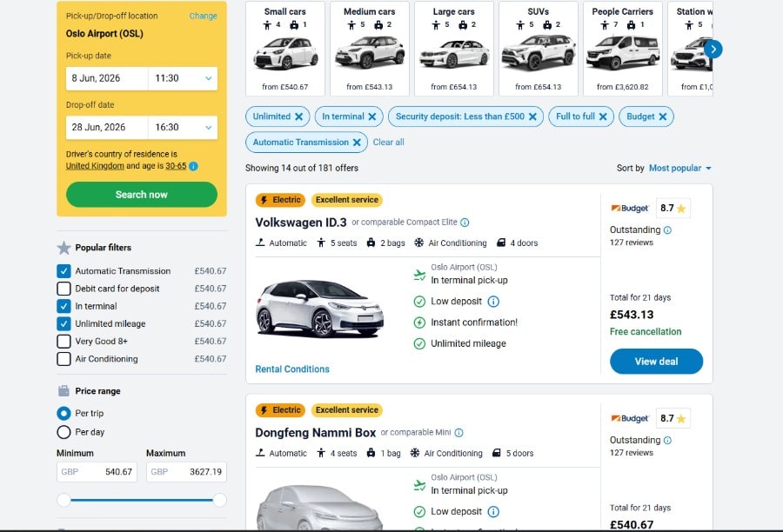This screenshot has height=532, width=783.
Task: Select the Per trip price option
Action: point(64,413)
